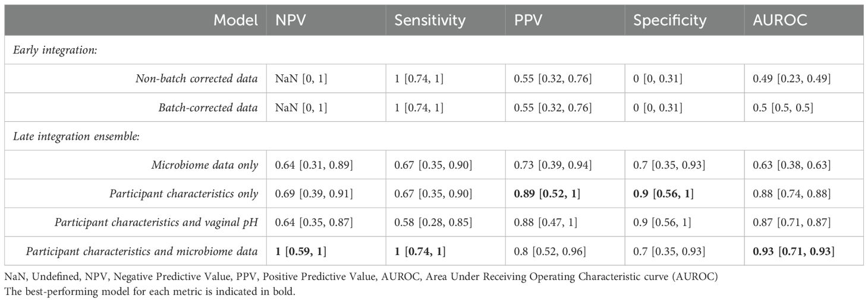Click Participant characteristics and vaginal pH label
The height and width of the screenshot is (302, 868).
(x=156, y=222)
